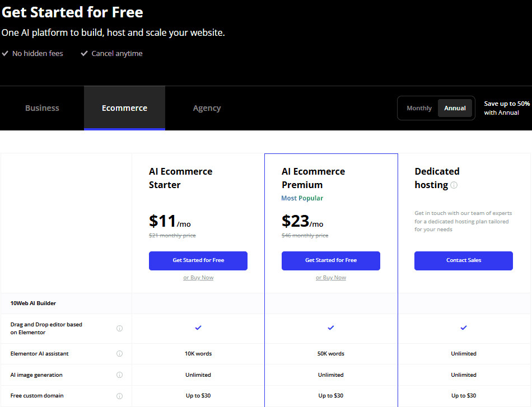The width and height of the screenshot is (532, 407).
Task: Select the '10Web AI Builder' section heading
Action: (x=33, y=303)
